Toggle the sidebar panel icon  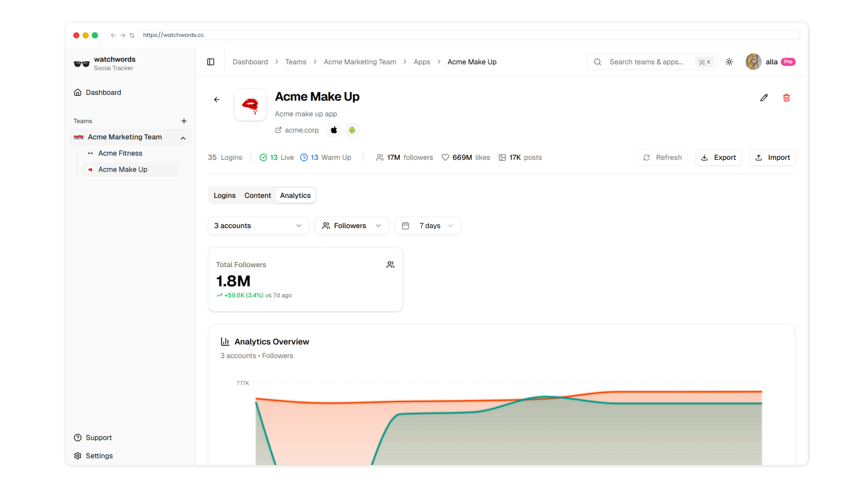(x=211, y=62)
